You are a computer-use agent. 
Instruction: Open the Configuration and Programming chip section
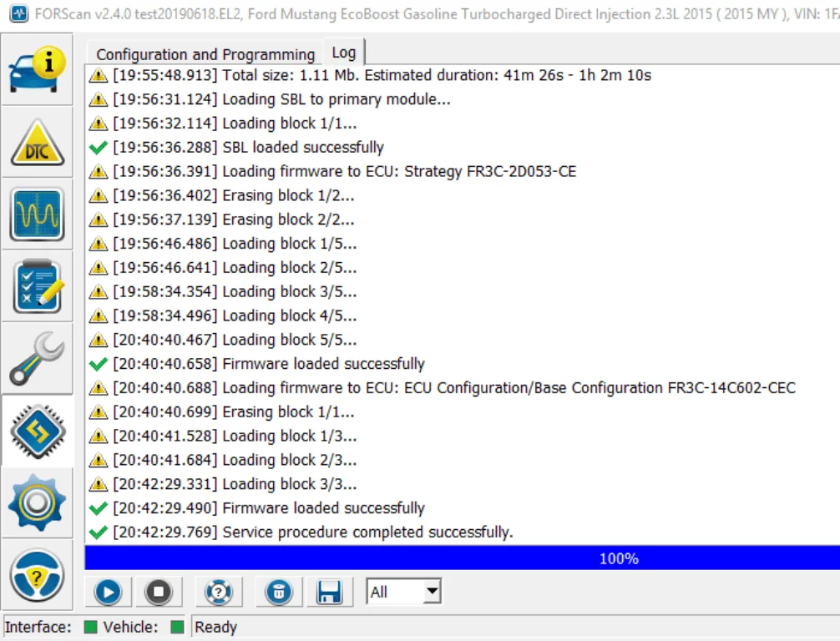[37, 431]
